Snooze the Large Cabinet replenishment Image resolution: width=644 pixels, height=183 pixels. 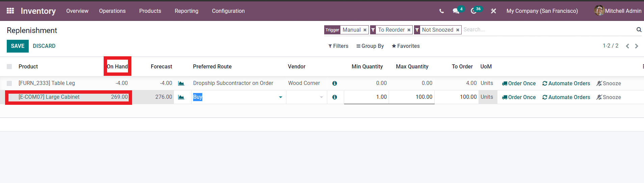click(609, 97)
